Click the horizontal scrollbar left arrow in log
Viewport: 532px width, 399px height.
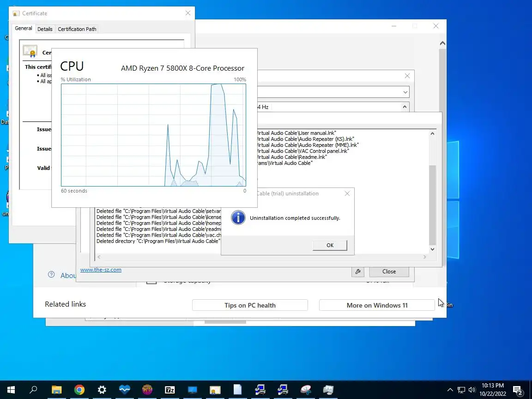pos(99,257)
